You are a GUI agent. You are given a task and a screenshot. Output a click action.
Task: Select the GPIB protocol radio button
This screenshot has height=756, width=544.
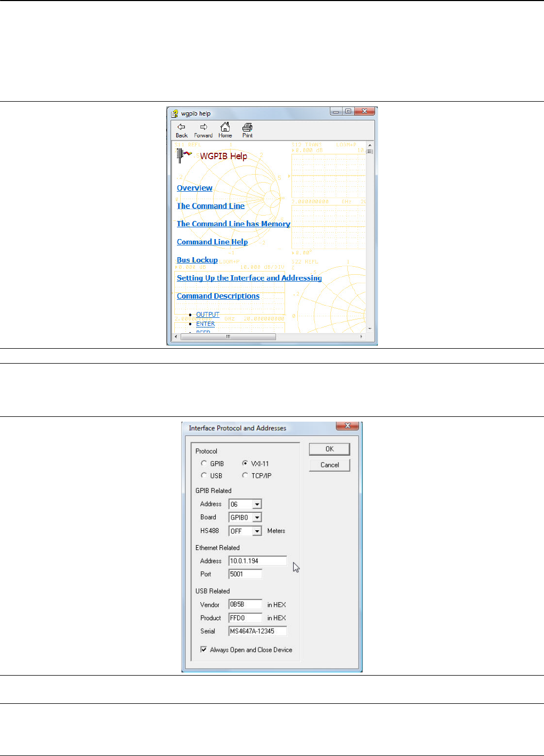coord(204,463)
